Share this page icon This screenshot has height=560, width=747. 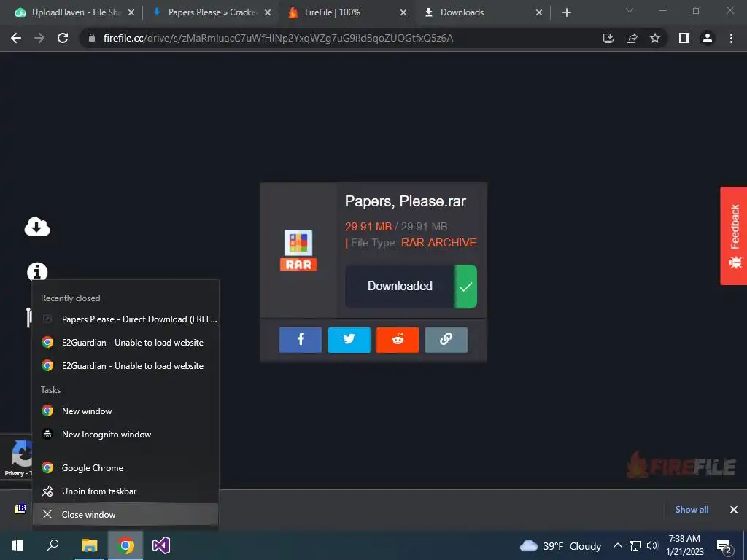click(x=632, y=38)
